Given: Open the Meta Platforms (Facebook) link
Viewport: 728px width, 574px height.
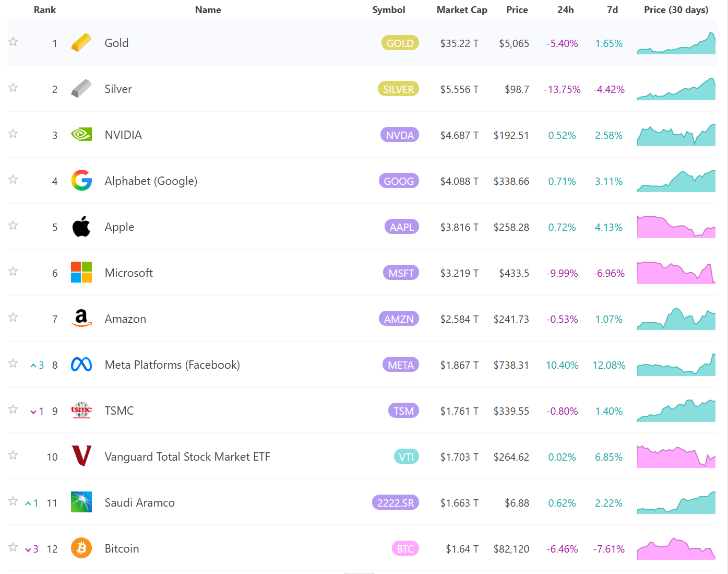Looking at the screenshot, I should [172, 365].
